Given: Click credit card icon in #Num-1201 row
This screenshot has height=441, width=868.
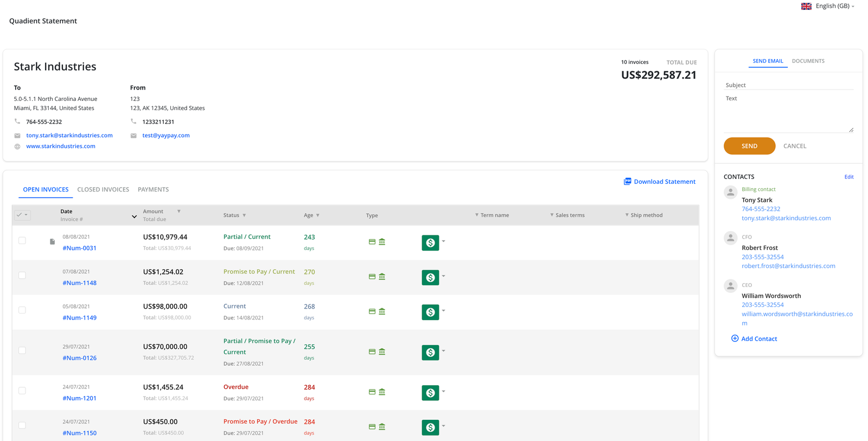Looking at the screenshot, I should (372, 392).
